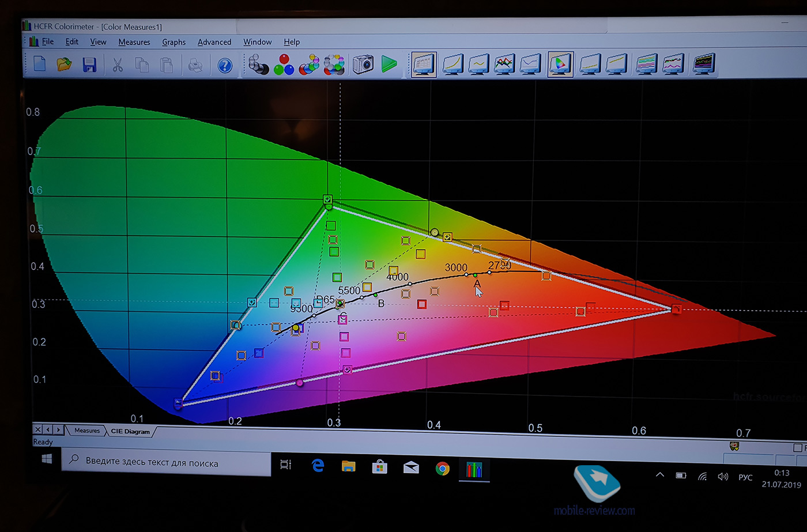Click the tab scroll left arrow

click(x=48, y=429)
